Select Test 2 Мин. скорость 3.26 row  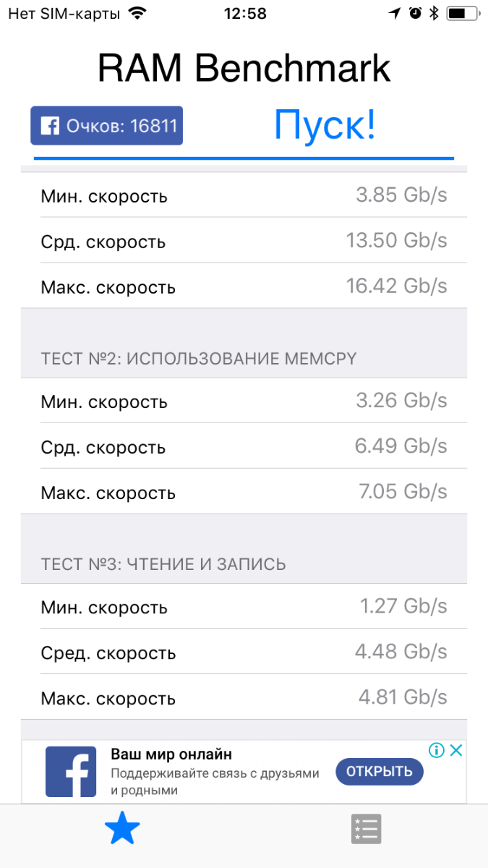coord(244,401)
